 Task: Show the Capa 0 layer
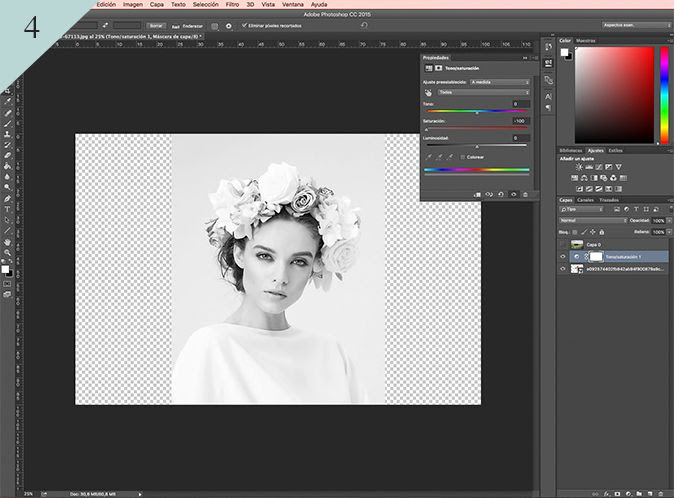(562, 244)
